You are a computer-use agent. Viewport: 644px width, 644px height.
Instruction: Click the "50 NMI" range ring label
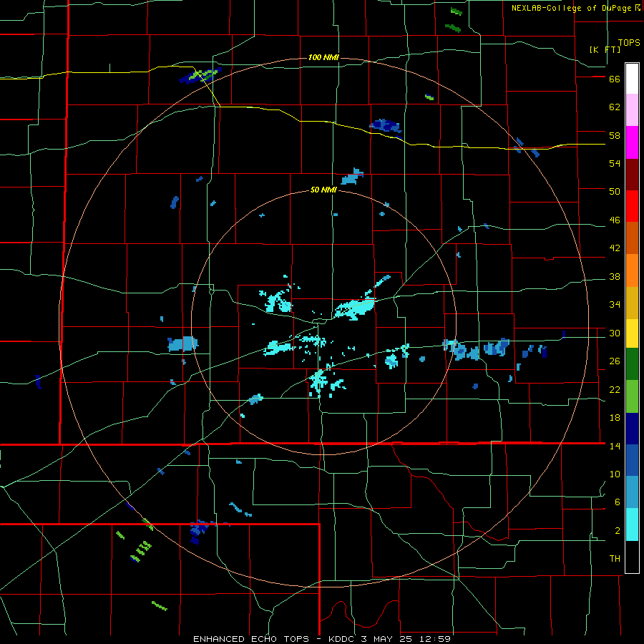click(323, 190)
